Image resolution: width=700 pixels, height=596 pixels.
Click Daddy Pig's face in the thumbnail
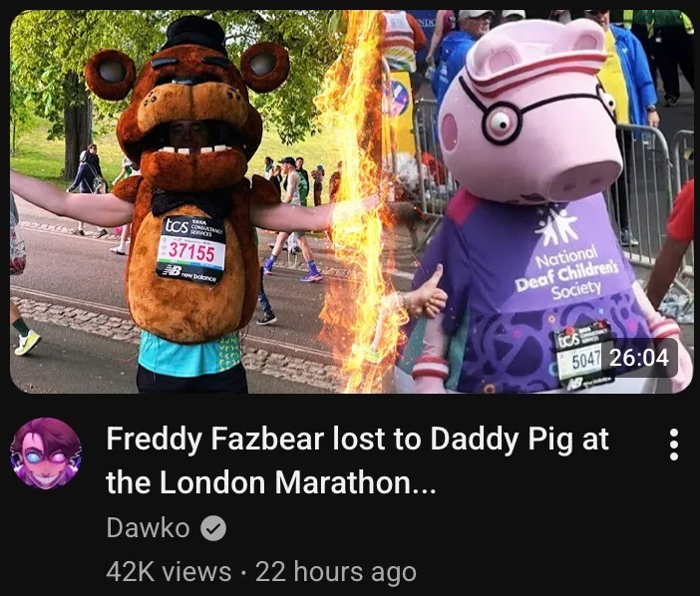(531, 119)
